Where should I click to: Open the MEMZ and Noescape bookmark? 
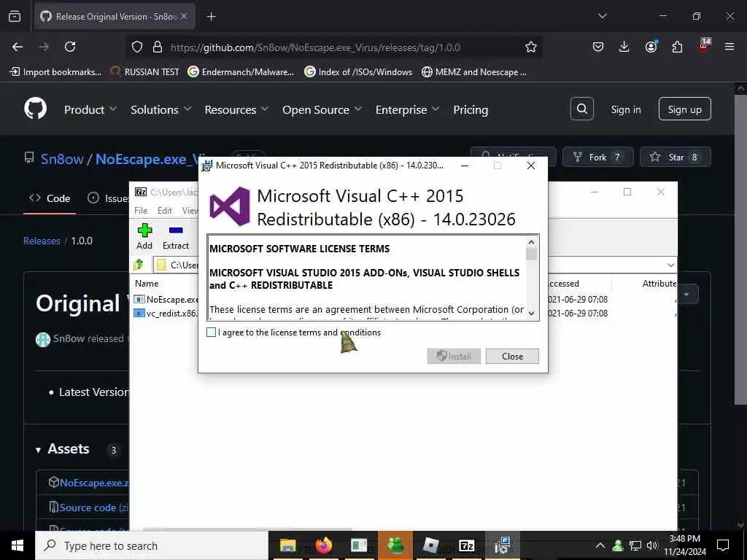click(474, 72)
